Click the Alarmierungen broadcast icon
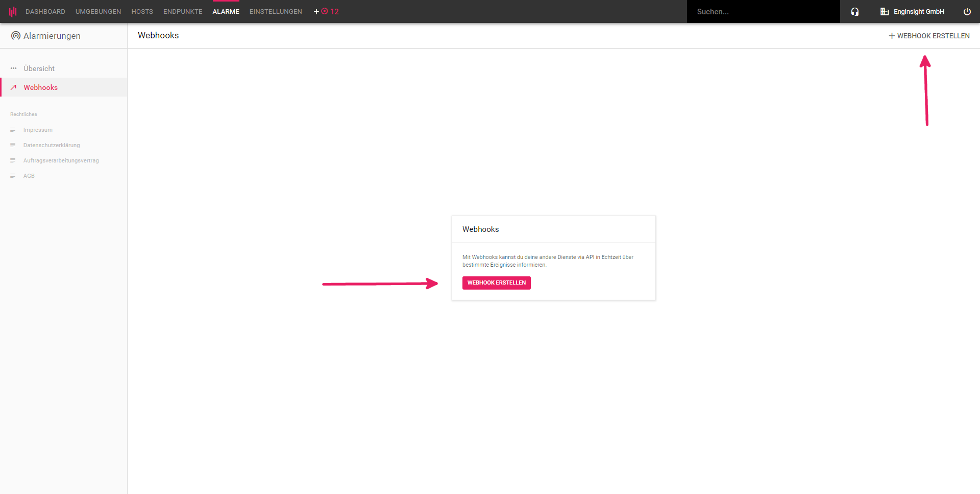This screenshot has height=494, width=980. 16,36
